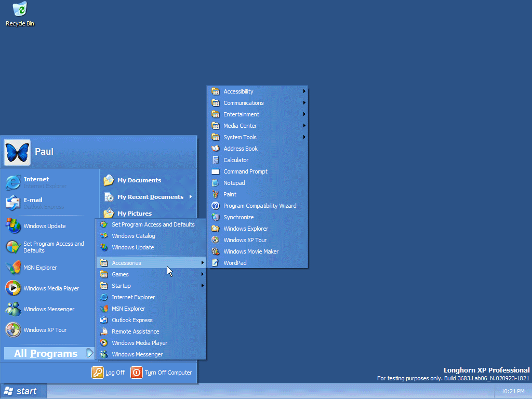Image resolution: width=532 pixels, height=399 pixels.
Task: Choose Remote Assistance from the programs list
Action: coord(135,331)
